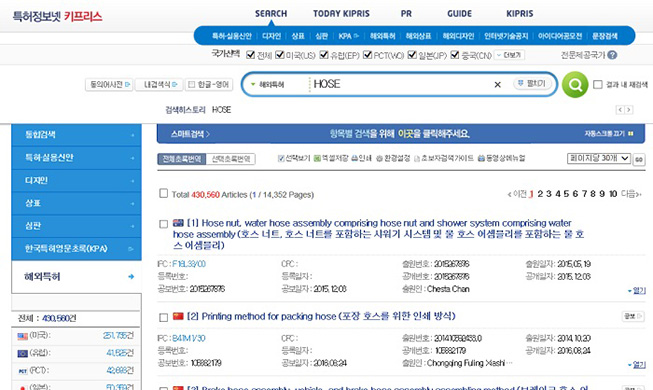Select 인터넷기술공지 in the blue submenu
The height and width of the screenshot is (390, 653).
click(x=506, y=36)
